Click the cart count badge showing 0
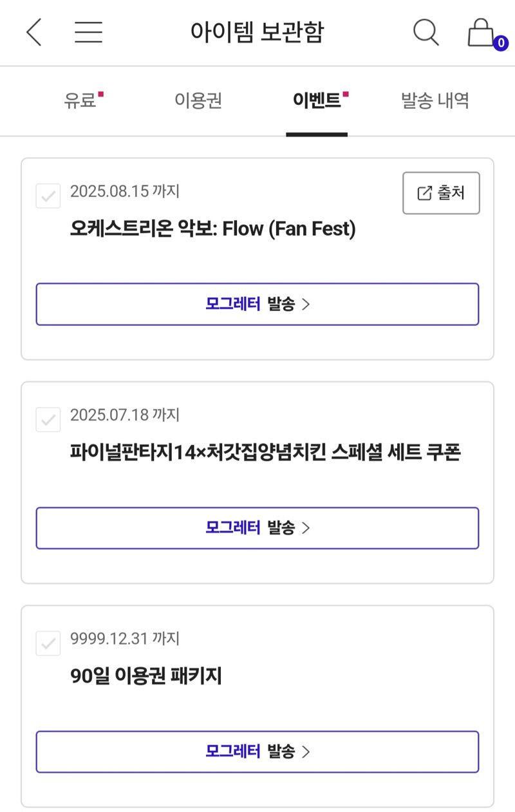 click(500, 43)
